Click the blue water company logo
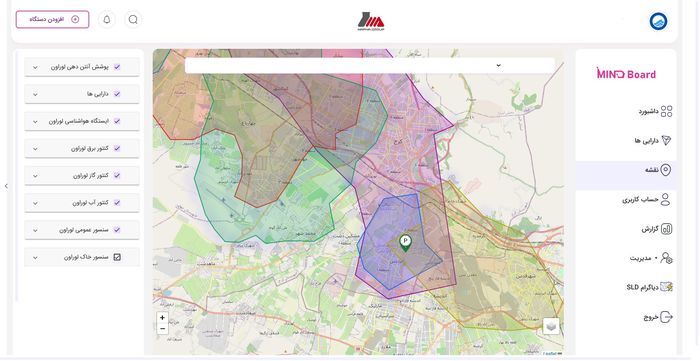 (x=658, y=21)
